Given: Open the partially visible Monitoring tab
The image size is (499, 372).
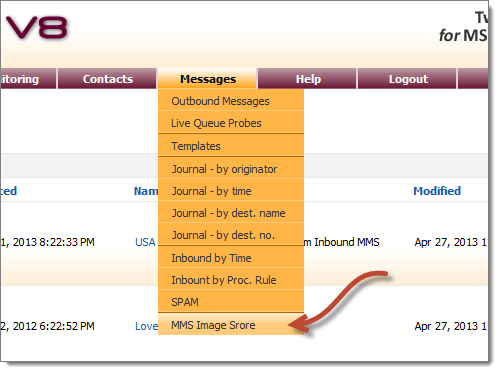Looking at the screenshot, I should (x=28, y=79).
